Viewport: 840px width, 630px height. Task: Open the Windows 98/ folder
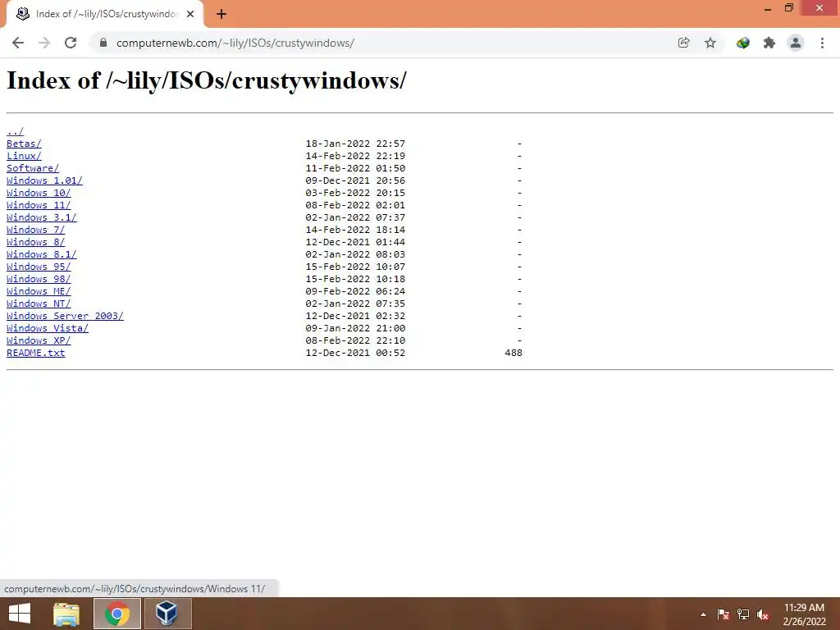pyautogui.click(x=39, y=279)
